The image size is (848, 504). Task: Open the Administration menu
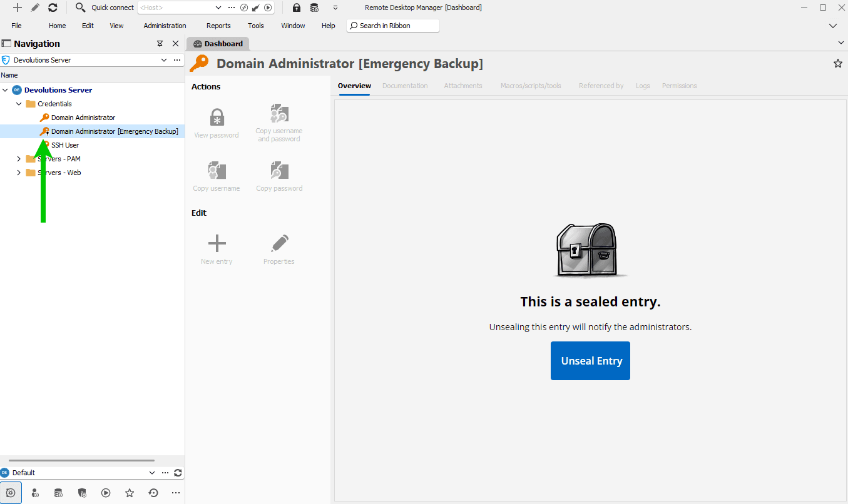[165, 26]
